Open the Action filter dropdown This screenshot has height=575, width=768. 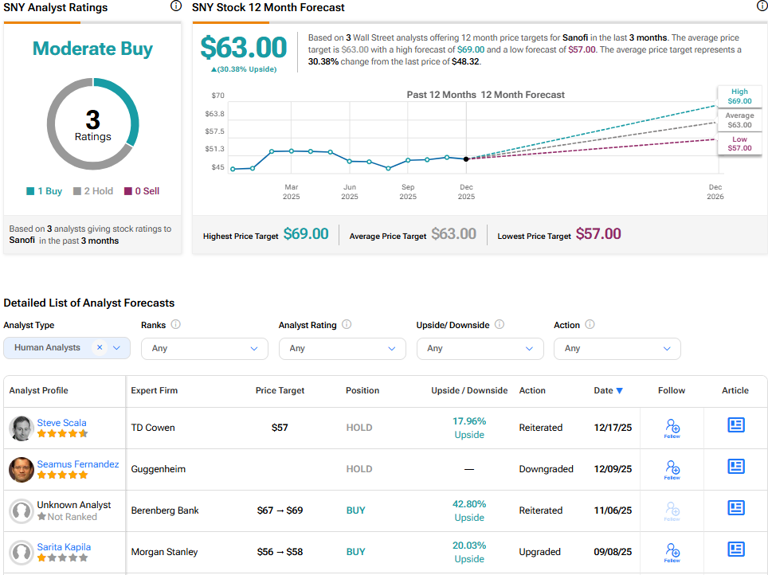pyautogui.click(x=617, y=348)
